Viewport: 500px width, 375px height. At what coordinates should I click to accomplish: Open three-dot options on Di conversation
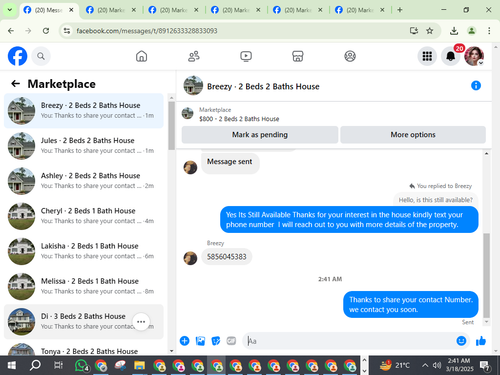tap(141, 322)
